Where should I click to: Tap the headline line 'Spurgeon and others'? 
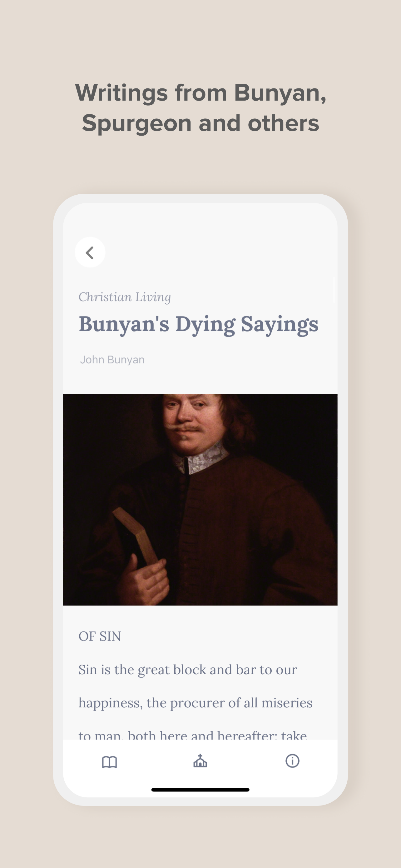tap(201, 123)
